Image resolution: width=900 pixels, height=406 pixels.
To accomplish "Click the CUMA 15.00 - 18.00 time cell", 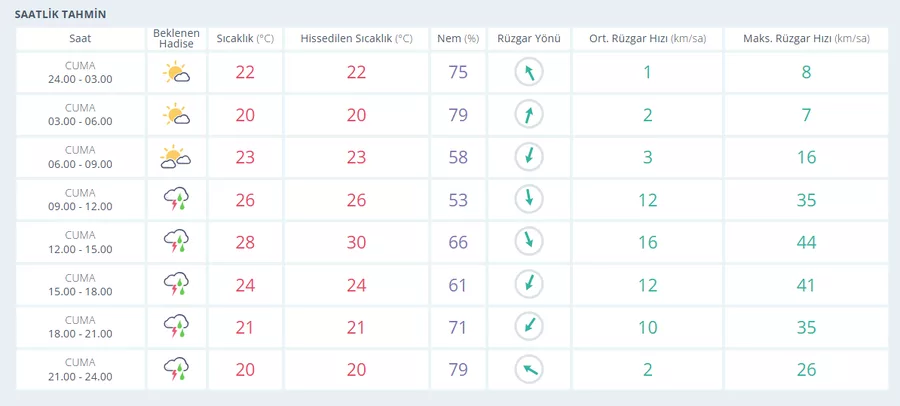I will pyautogui.click(x=80, y=285).
